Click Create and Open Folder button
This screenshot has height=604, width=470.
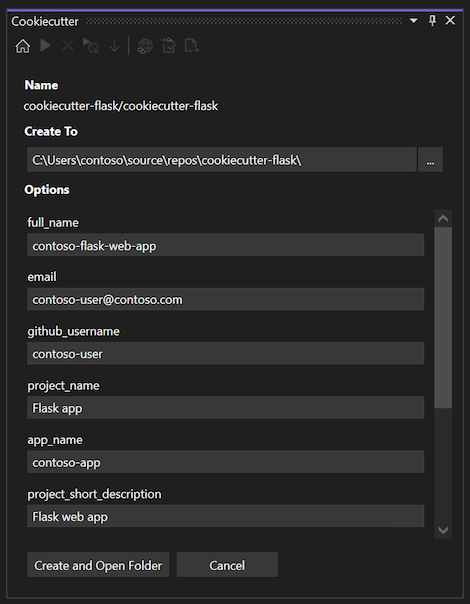[x=98, y=565]
